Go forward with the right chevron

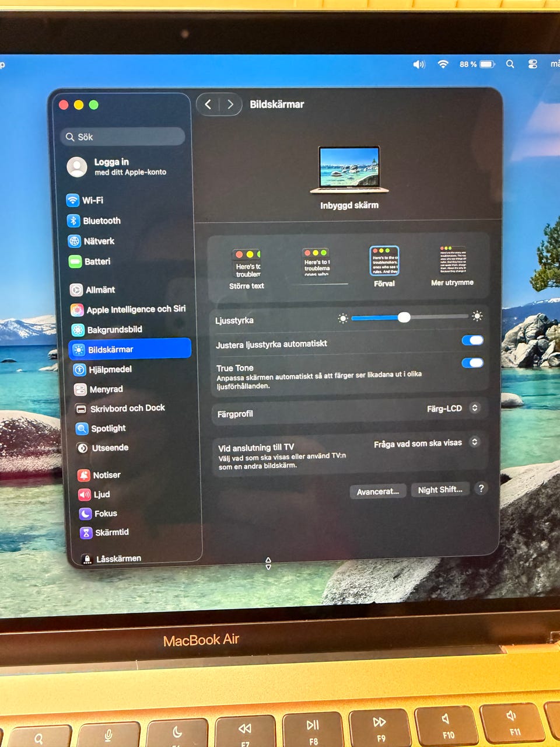[x=230, y=104]
